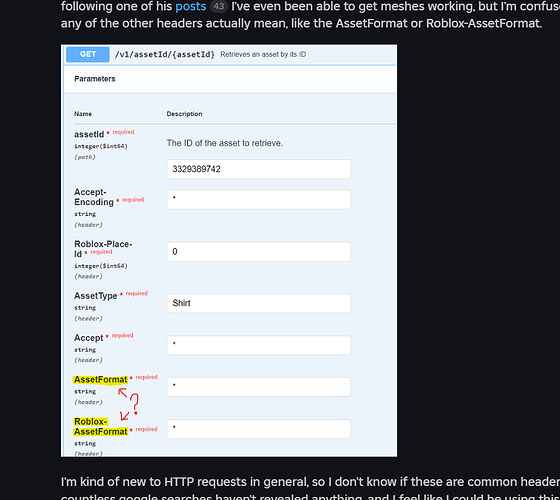Image resolution: width=560 pixels, height=500 pixels.
Task: Click the "Retrieves an asset by its ID" summary
Action: [263, 54]
